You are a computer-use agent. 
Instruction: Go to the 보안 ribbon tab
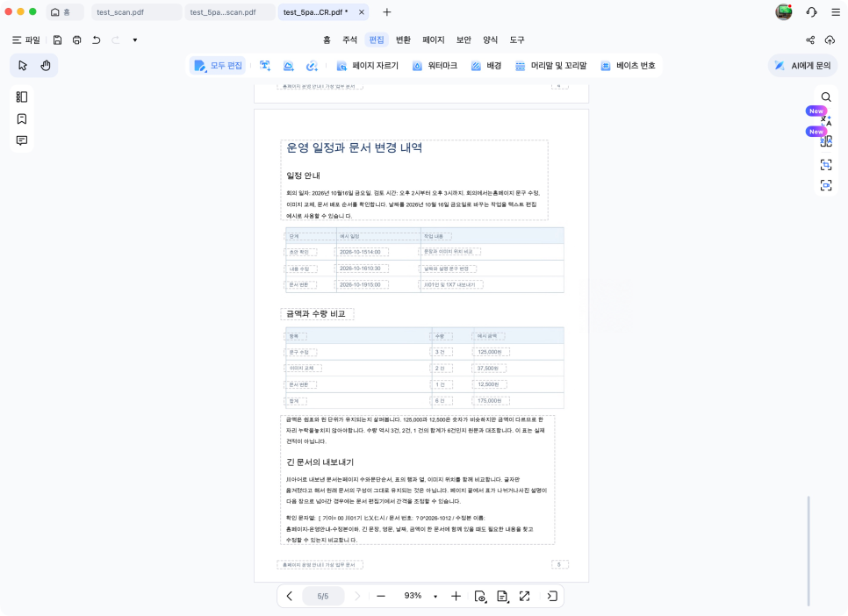pos(464,39)
